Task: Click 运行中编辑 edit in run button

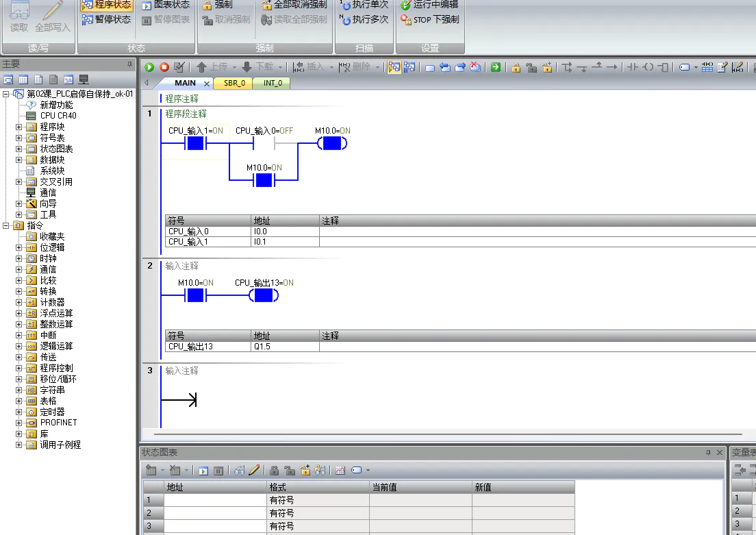Action: coord(430,5)
